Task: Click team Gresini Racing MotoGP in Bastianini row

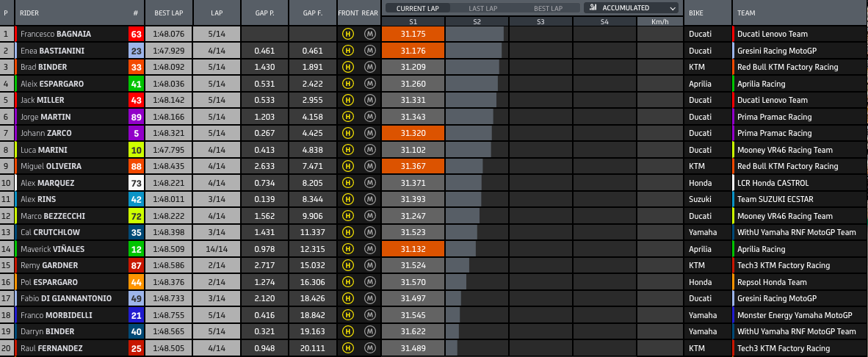Action: tap(777, 51)
